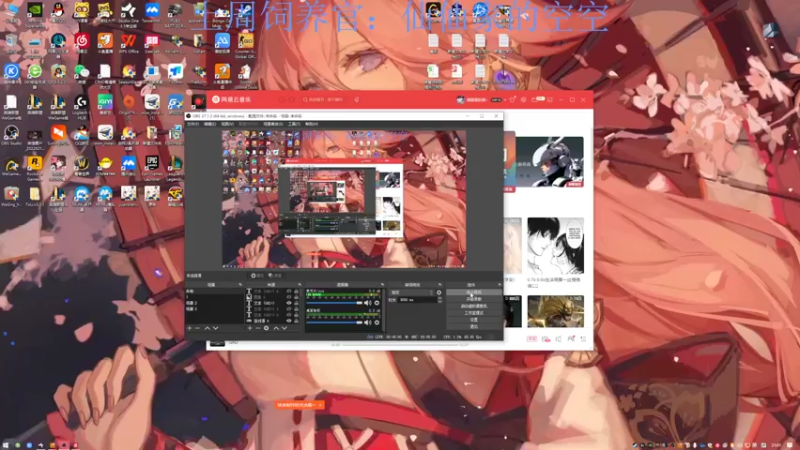The height and width of the screenshot is (450, 800).
Task: Open the robot banner in NetEase Music
Action: tap(549, 162)
